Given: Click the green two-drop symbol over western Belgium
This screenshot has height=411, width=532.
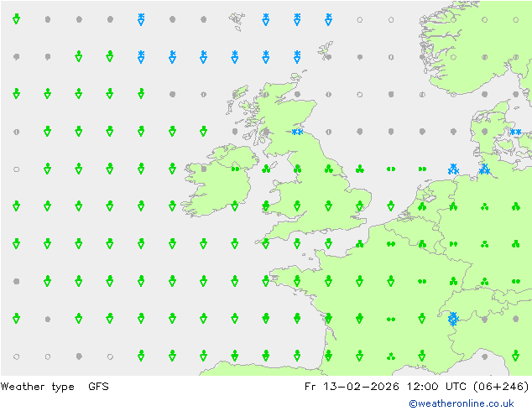Looking at the screenshot, I should 391,244.
